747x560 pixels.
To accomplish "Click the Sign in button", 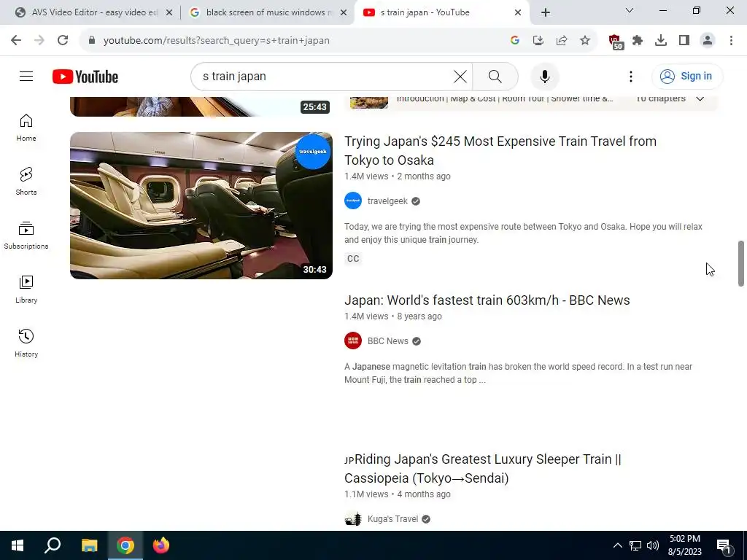I will point(686,76).
